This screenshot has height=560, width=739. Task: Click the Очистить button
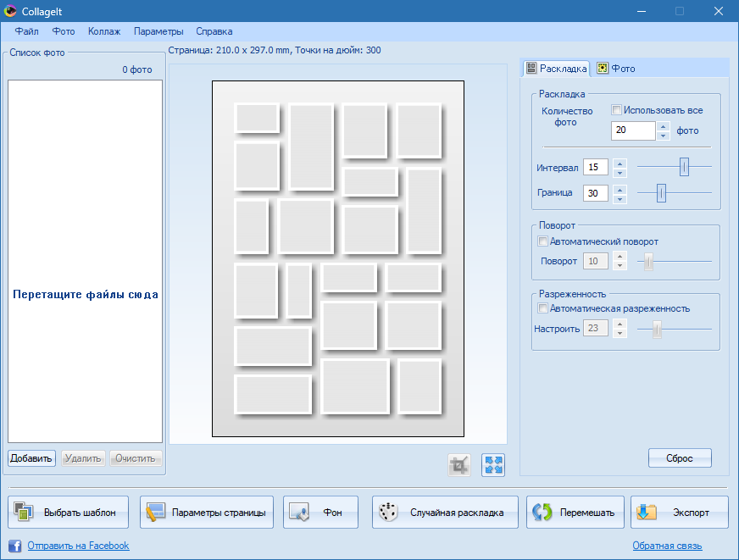point(136,458)
